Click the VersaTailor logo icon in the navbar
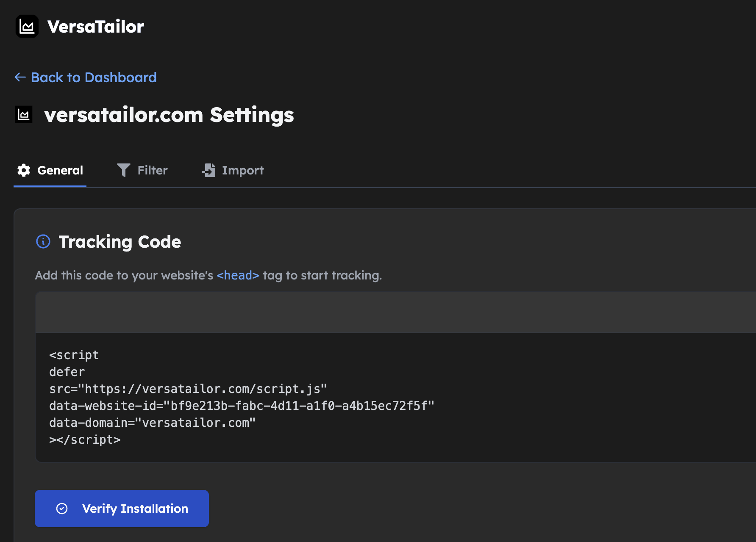756x542 pixels. tap(27, 27)
